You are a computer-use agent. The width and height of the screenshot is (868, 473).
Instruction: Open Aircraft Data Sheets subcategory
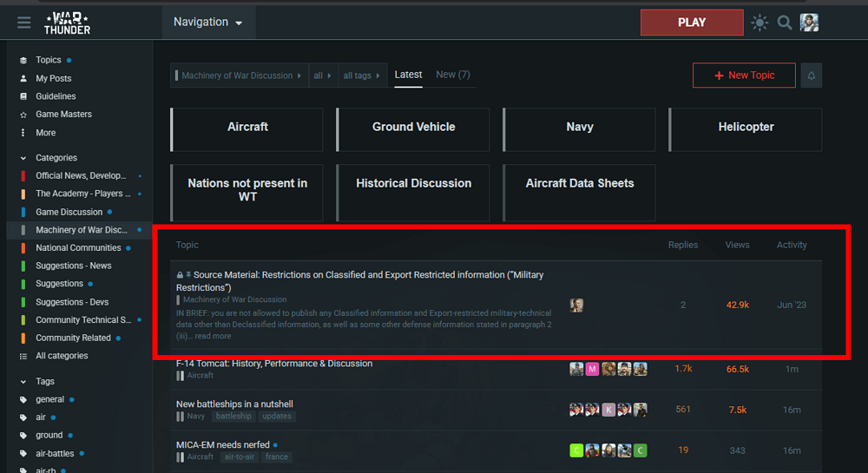[x=579, y=193]
